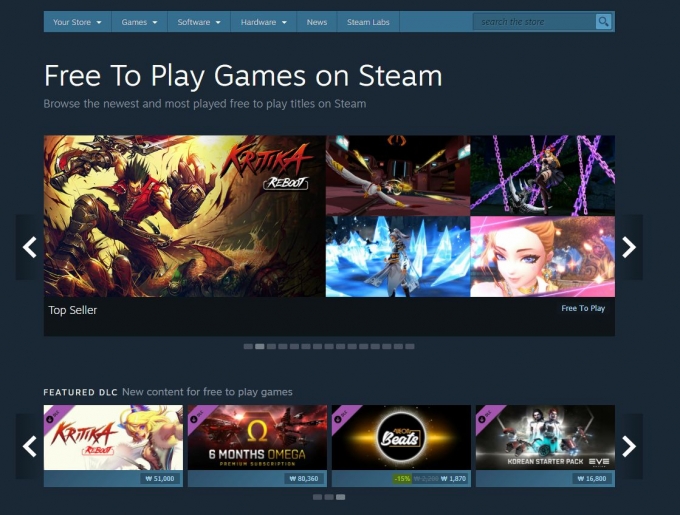
Task: Click the store search magnifier icon
Action: pyautogui.click(x=603, y=22)
